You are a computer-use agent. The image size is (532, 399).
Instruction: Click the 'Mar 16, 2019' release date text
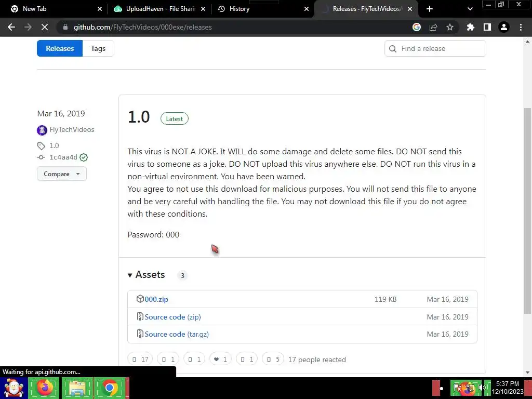pyautogui.click(x=61, y=113)
